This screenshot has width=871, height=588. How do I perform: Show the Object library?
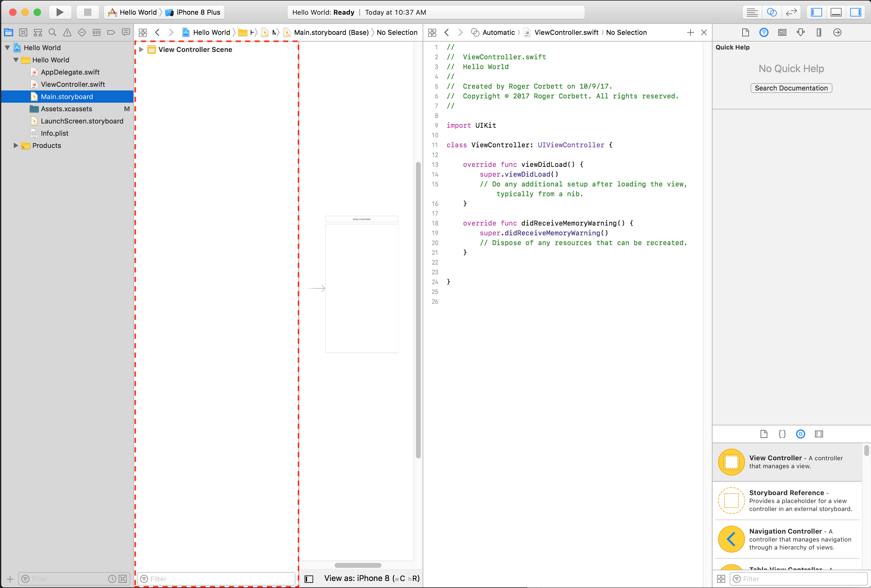pyautogui.click(x=800, y=434)
